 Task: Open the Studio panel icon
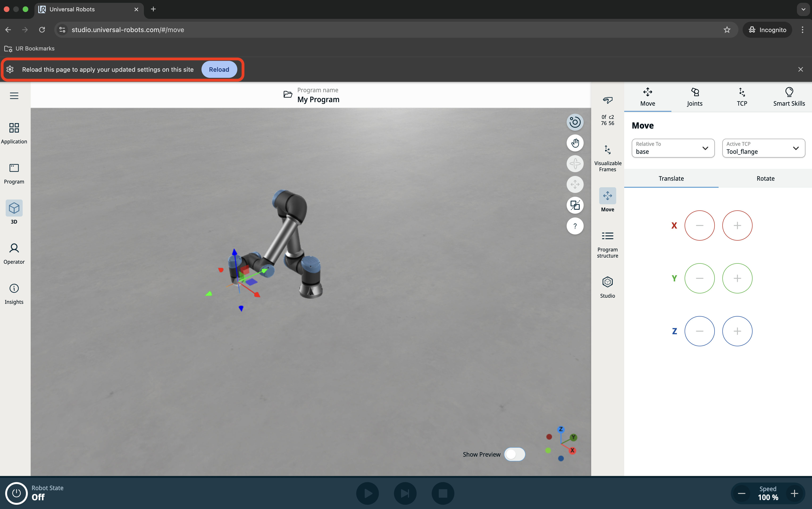pos(607,287)
